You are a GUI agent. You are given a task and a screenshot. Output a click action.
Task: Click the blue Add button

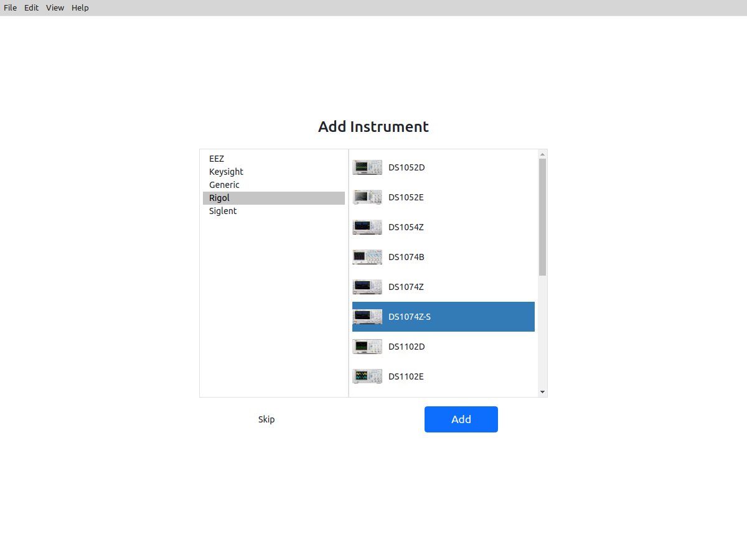pyautogui.click(x=461, y=419)
